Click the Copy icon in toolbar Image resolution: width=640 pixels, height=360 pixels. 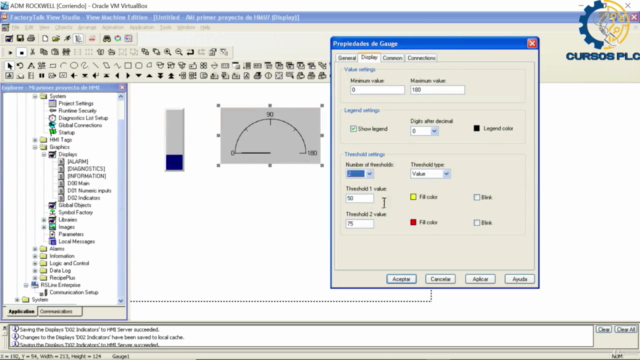(x=44, y=52)
